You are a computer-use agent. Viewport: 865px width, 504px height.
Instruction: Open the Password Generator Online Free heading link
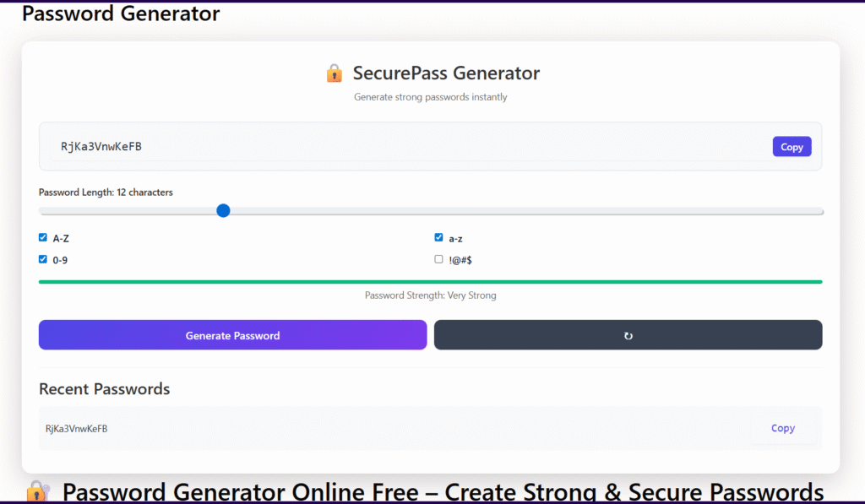(445, 491)
